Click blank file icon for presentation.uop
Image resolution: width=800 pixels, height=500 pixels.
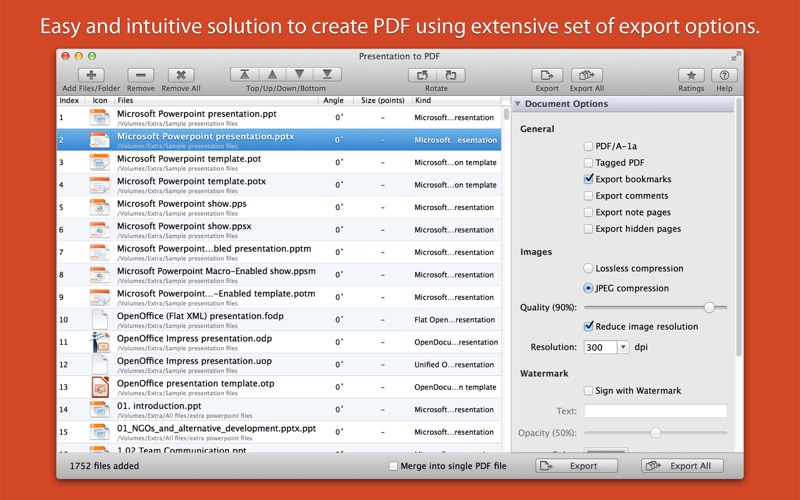point(100,364)
